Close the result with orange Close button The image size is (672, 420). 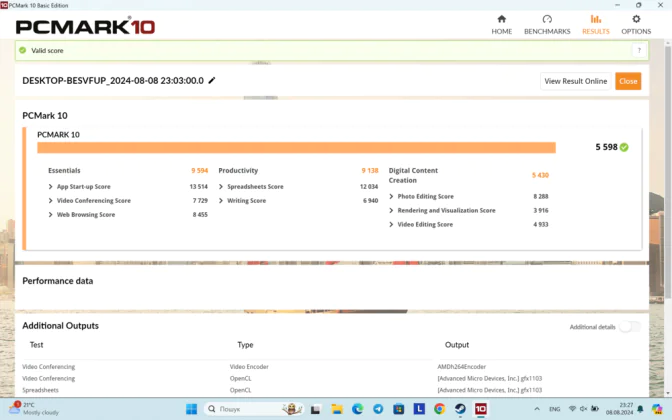(628, 81)
